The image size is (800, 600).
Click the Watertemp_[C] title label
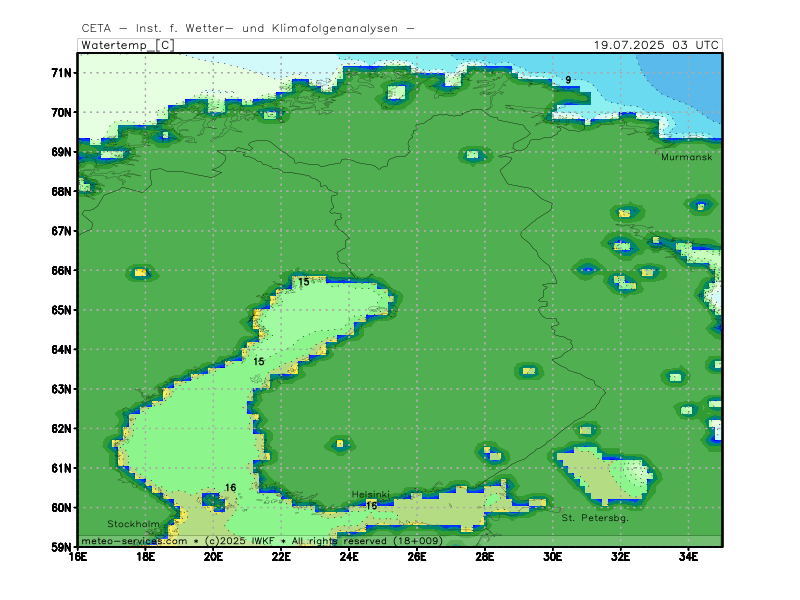[128, 45]
